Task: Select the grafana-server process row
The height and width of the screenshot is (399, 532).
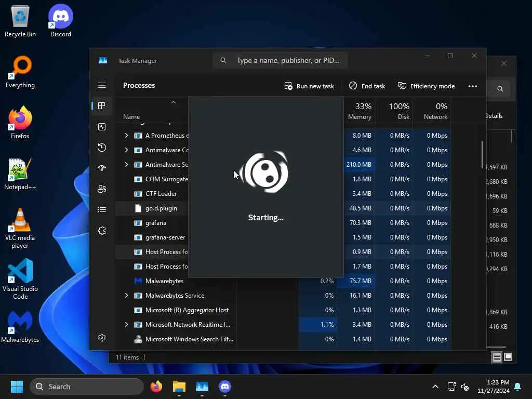Action: pos(165,237)
